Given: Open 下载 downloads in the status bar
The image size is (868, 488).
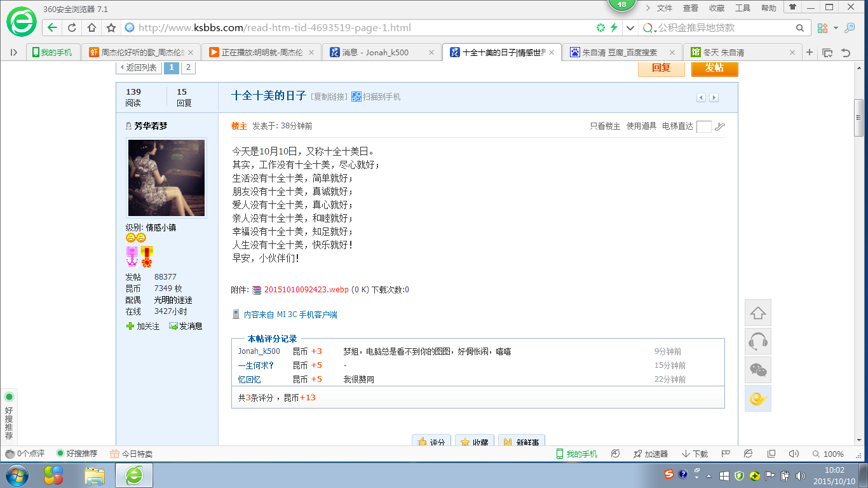Looking at the screenshot, I should pos(695,454).
